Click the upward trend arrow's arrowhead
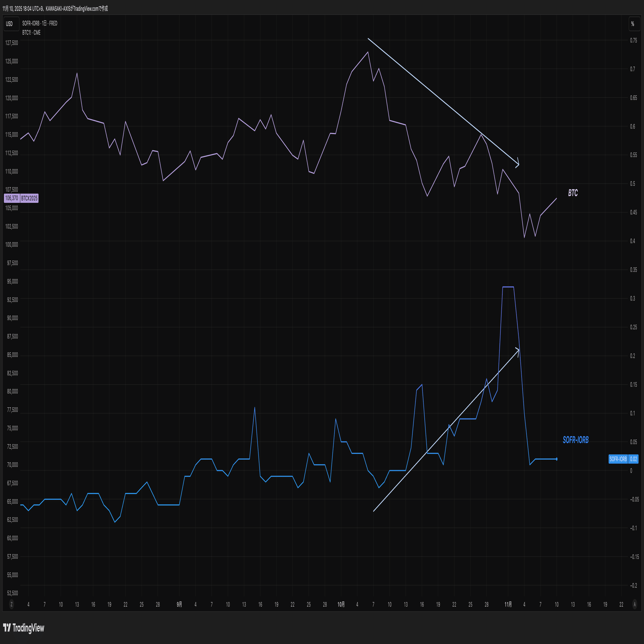Image resolution: width=644 pixels, height=644 pixels. 518,350
